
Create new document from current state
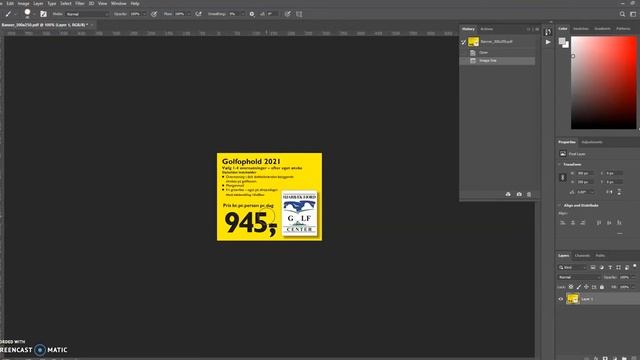click(x=508, y=194)
